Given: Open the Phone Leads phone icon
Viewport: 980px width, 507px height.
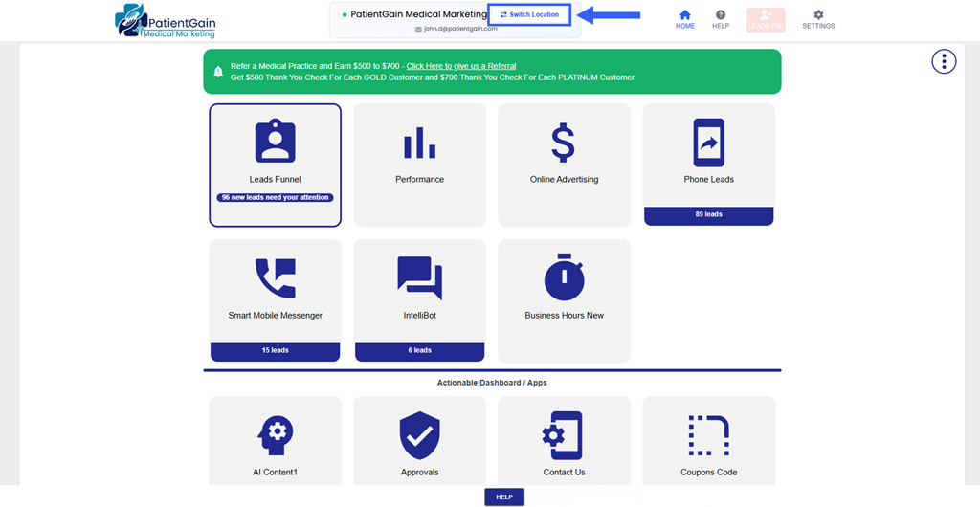Looking at the screenshot, I should coord(709,143).
